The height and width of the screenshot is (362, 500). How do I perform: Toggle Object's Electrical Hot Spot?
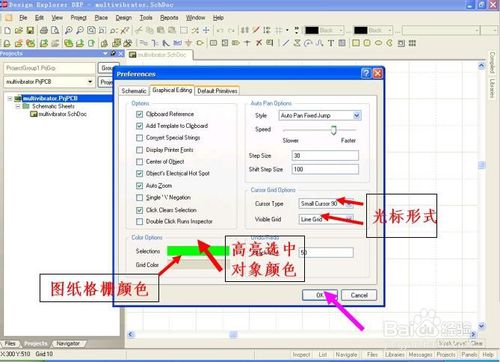coord(139,173)
